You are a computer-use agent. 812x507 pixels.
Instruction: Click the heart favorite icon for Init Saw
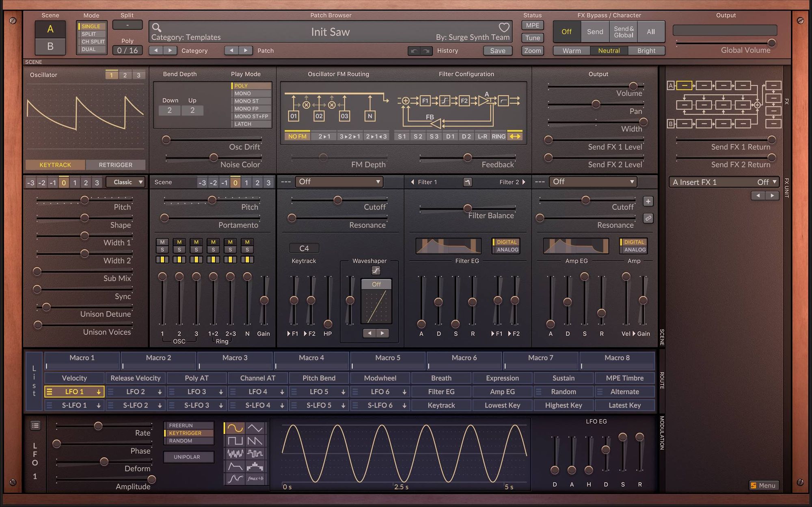[x=504, y=28]
